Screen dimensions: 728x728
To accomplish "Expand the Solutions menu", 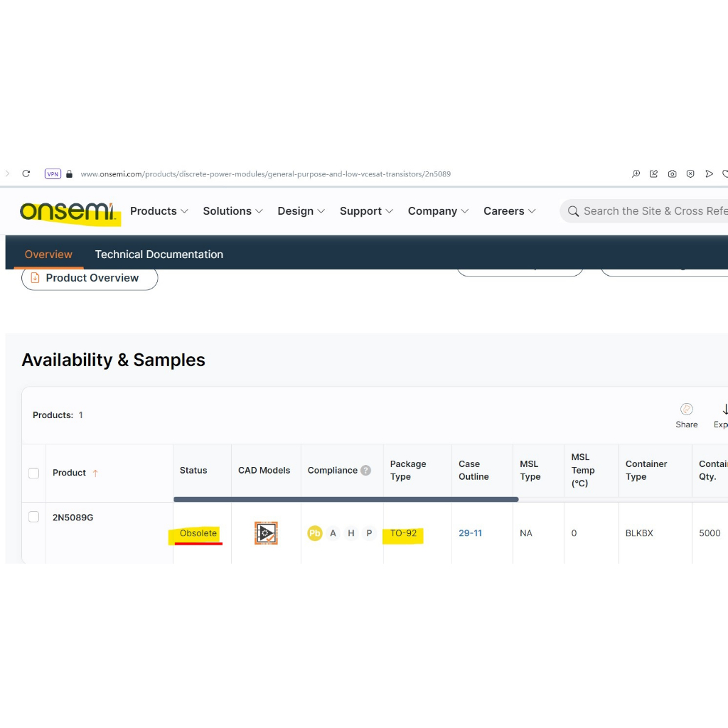I will 232,210.
